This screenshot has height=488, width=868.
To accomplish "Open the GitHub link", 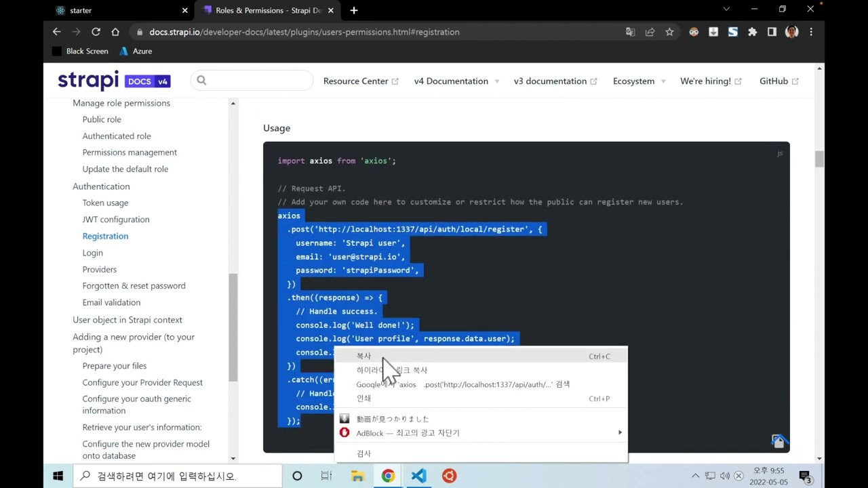I will [778, 81].
